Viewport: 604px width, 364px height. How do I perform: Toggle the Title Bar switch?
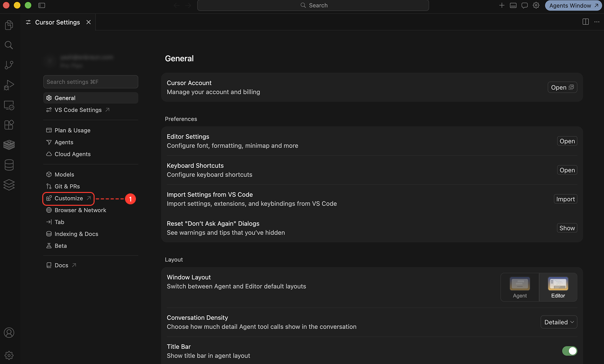click(x=569, y=351)
